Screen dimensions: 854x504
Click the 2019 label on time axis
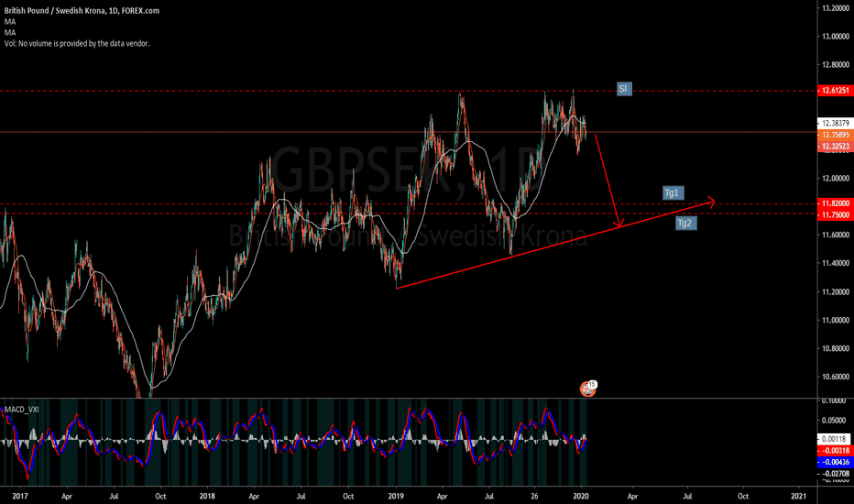(x=396, y=497)
